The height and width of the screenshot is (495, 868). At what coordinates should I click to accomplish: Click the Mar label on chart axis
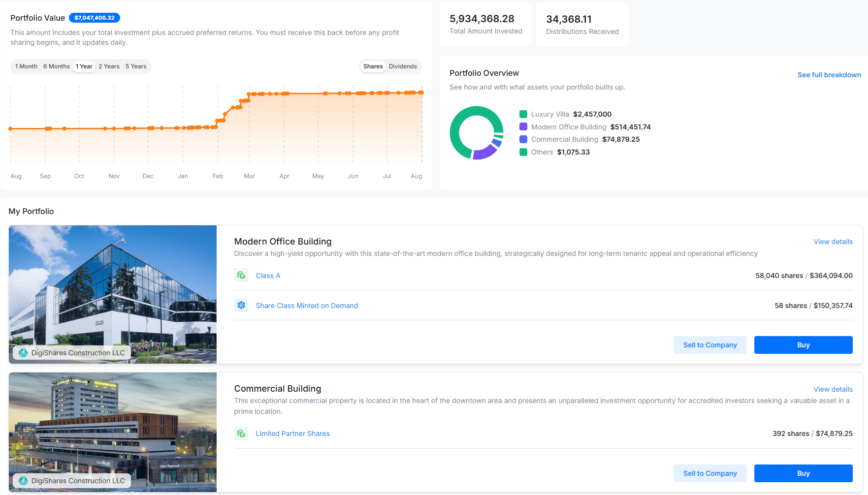click(x=250, y=176)
